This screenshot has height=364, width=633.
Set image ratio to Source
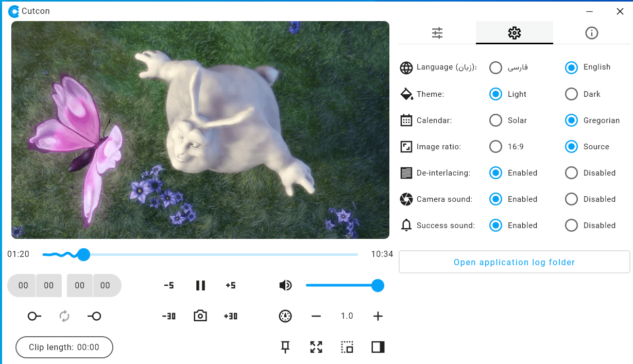pos(571,147)
